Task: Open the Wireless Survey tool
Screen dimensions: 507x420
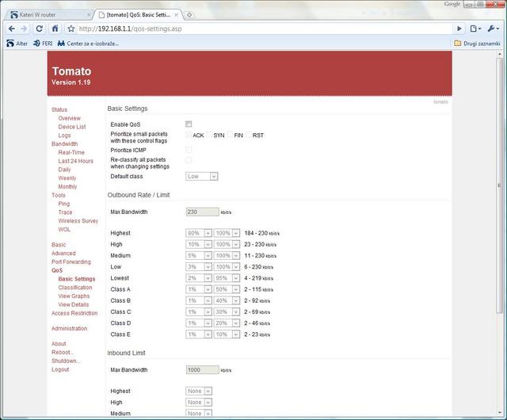Action: [x=78, y=221]
